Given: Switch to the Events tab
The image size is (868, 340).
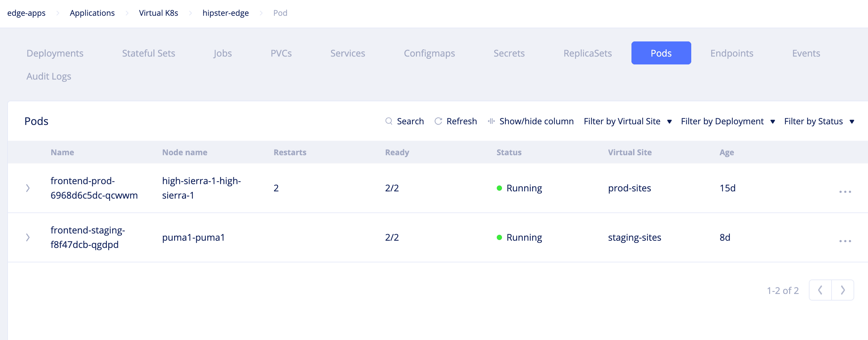Looking at the screenshot, I should (x=806, y=53).
